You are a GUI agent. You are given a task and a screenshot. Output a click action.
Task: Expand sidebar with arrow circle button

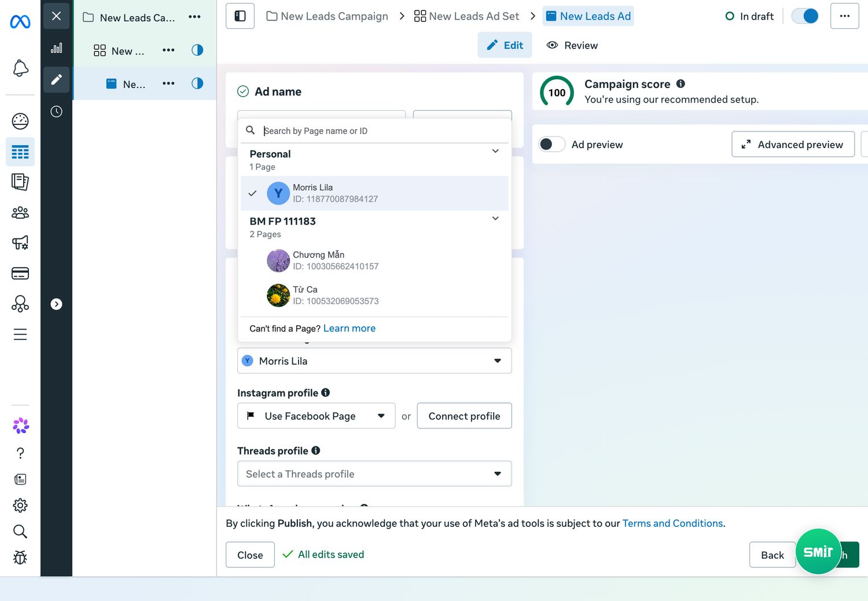click(56, 304)
